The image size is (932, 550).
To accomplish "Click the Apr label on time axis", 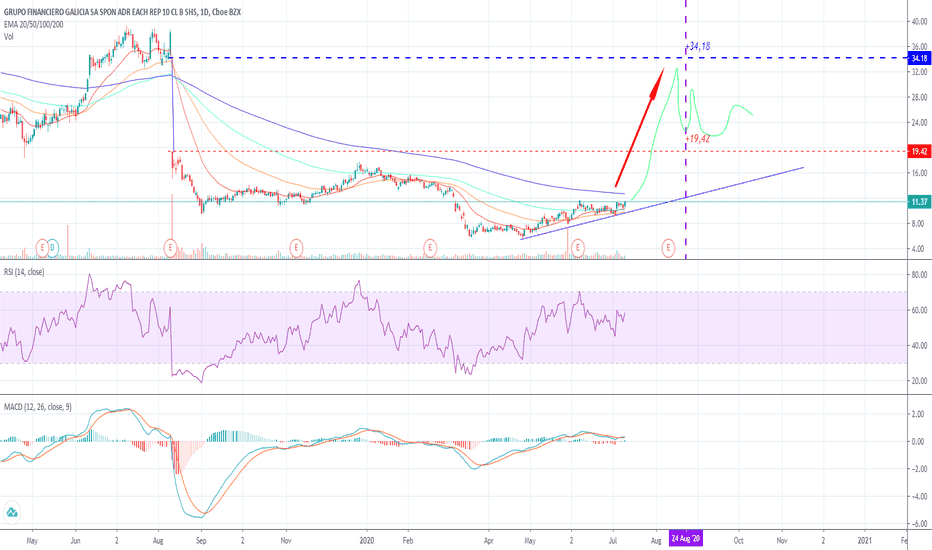I will [x=489, y=540].
